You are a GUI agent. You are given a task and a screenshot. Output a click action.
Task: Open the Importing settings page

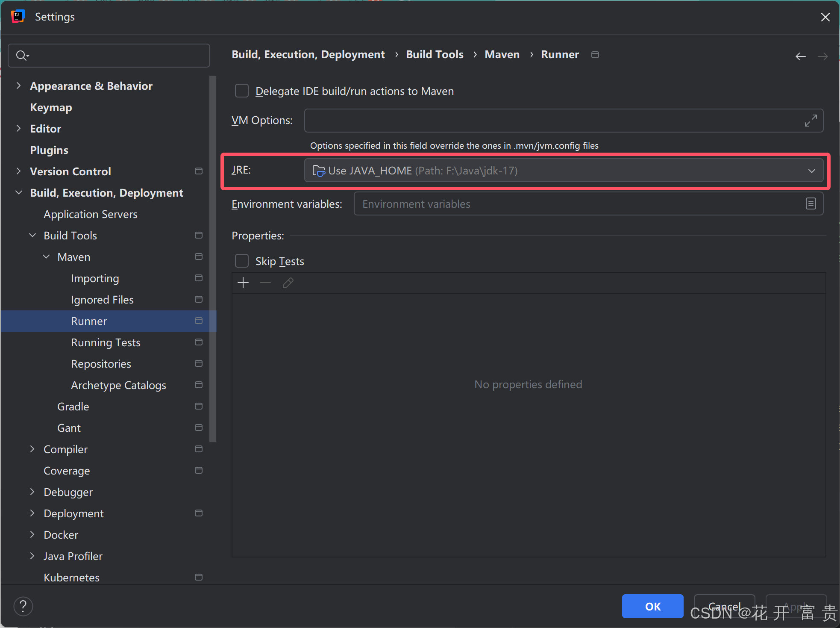click(x=95, y=278)
